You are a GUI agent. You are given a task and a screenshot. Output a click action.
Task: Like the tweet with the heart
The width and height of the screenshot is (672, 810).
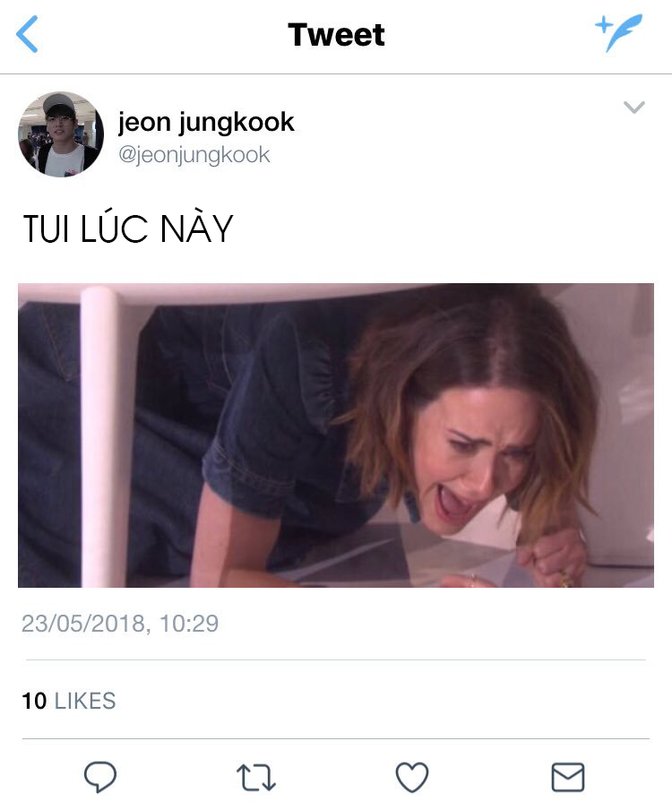(x=411, y=777)
